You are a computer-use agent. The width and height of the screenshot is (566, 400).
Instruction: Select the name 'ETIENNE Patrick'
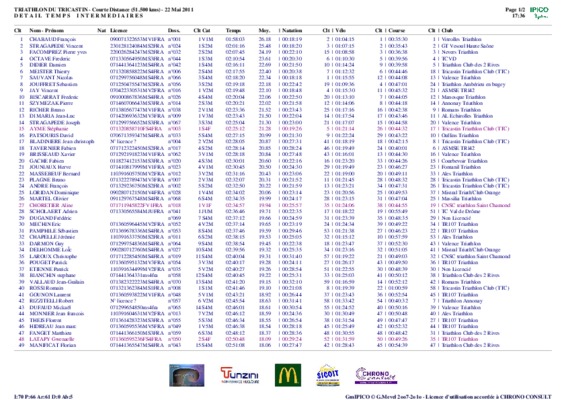(49, 269)
